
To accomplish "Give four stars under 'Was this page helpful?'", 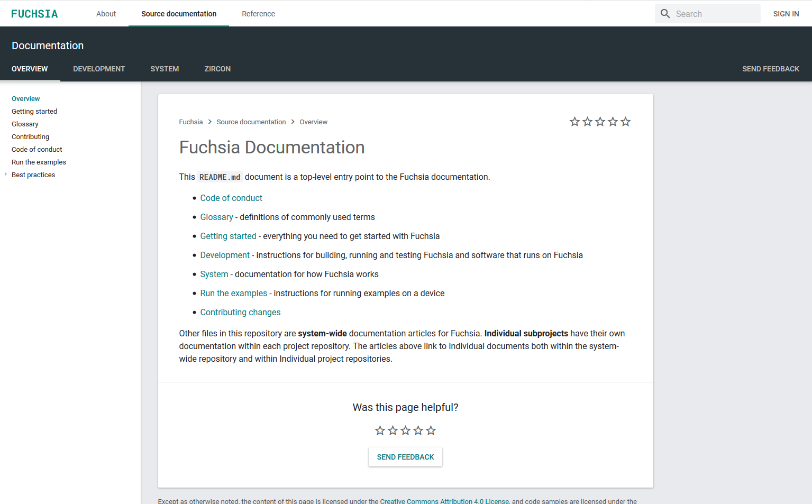I will click(x=418, y=430).
